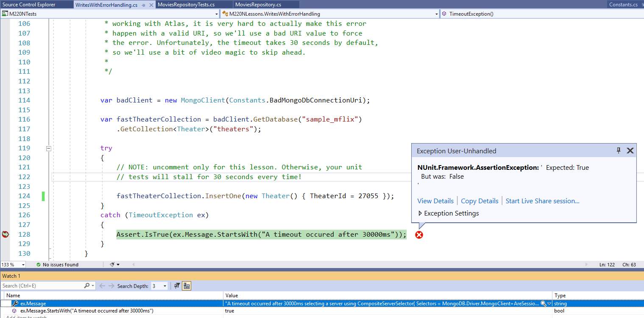
Task: Pin the WritesWithErrorHandling.cs tab
Action: [x=143, y=5]
